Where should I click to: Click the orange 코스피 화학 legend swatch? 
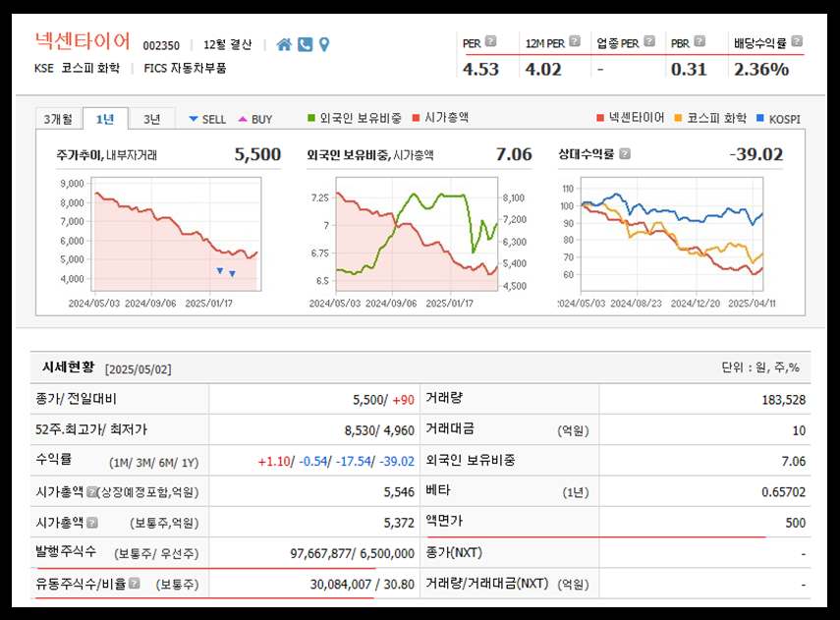678,118
